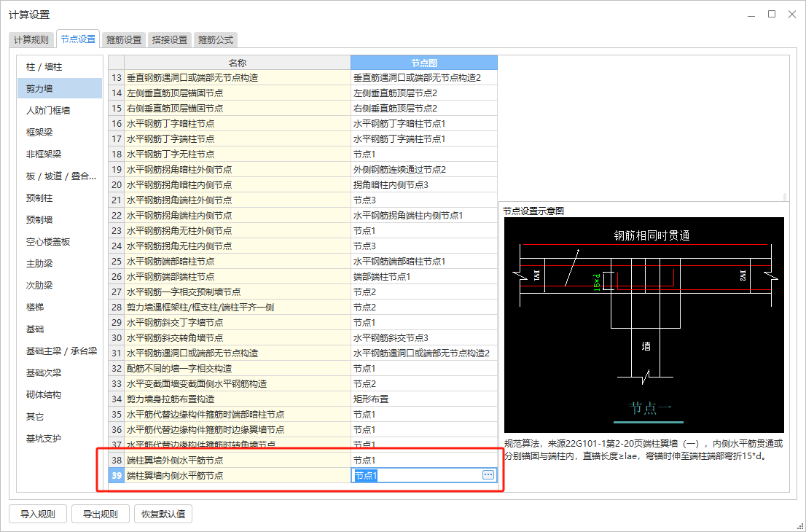The width and height of the screenshot is (806, 532).
Task: Click 外侧钢筋连续通过节点2 value cell
Action: coord(424,170)
